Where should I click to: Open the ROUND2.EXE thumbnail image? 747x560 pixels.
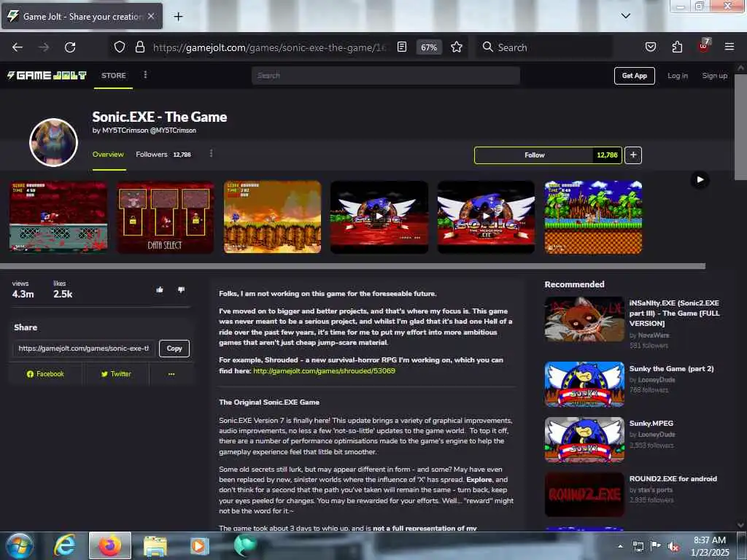[584, 494]
